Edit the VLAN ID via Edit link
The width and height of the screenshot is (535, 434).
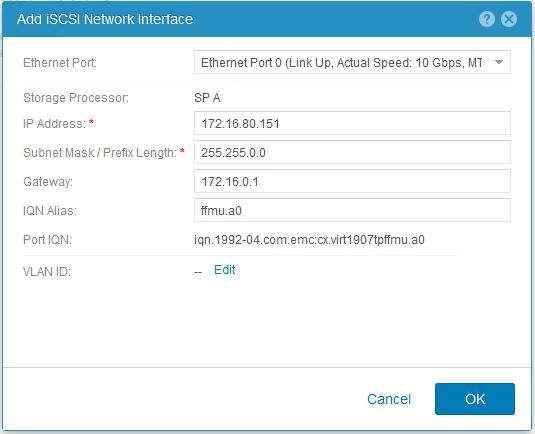(225, 270)
